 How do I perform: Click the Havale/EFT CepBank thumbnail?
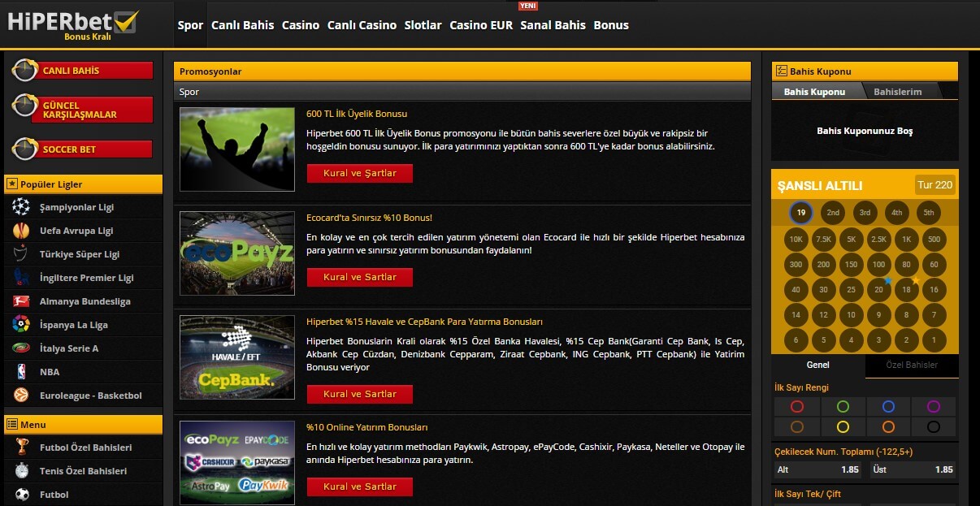pyautogui.click(x=237, y=357)
